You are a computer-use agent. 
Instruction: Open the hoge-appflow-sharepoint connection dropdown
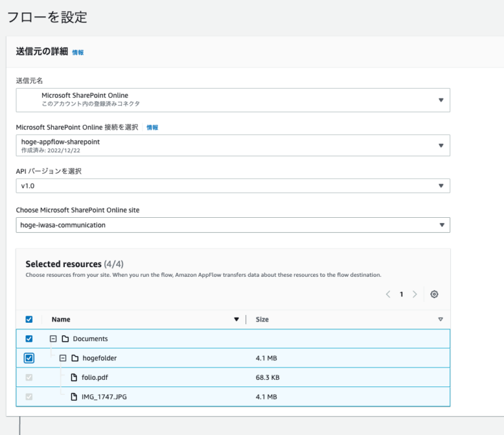click(233, 146)
